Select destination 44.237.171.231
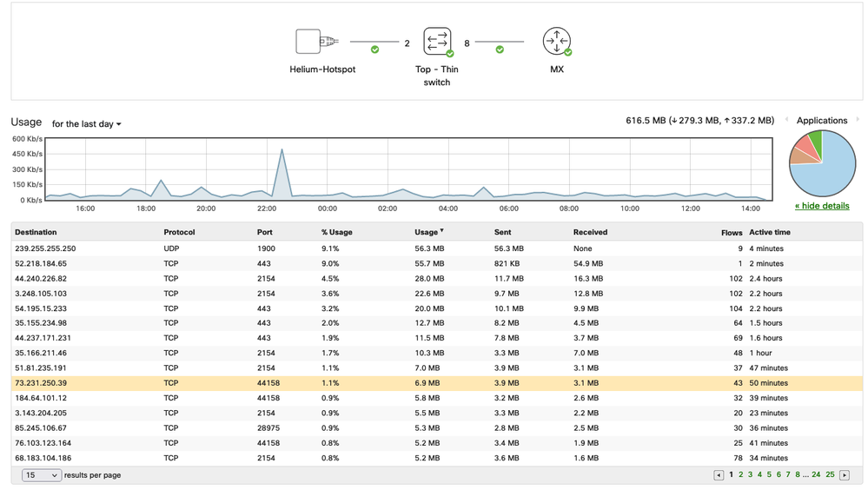 (43, 338)
